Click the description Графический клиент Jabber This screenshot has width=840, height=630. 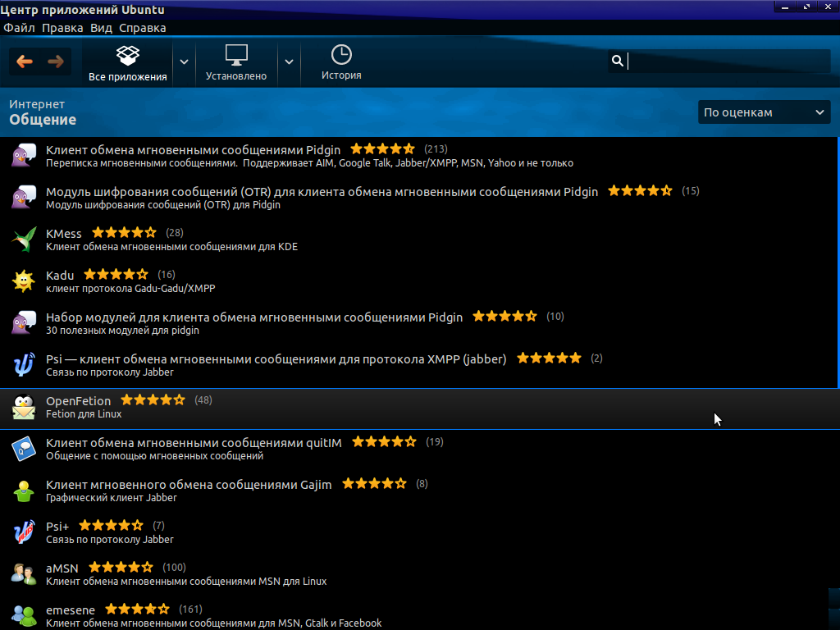pyautogui.click(x=112, y=498)
